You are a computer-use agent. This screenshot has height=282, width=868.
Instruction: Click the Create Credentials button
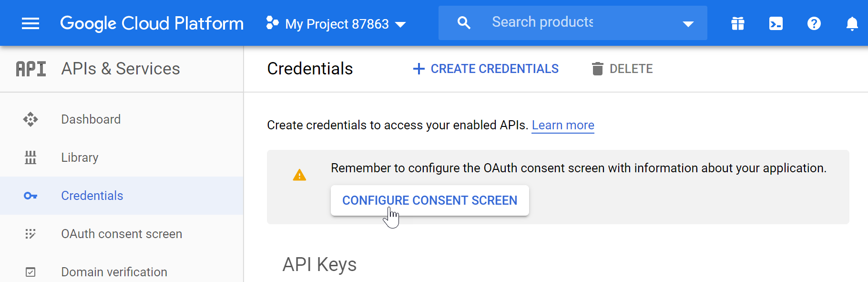(x=486, y=69)
